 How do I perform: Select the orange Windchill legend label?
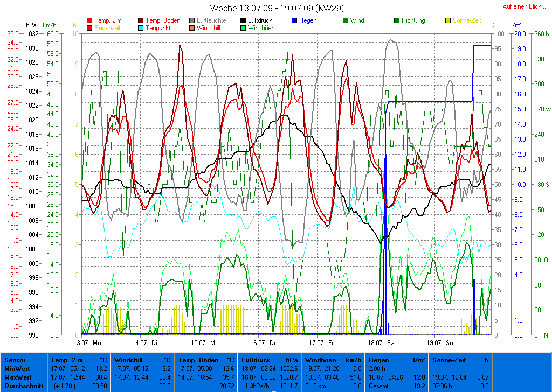(208, 28)
